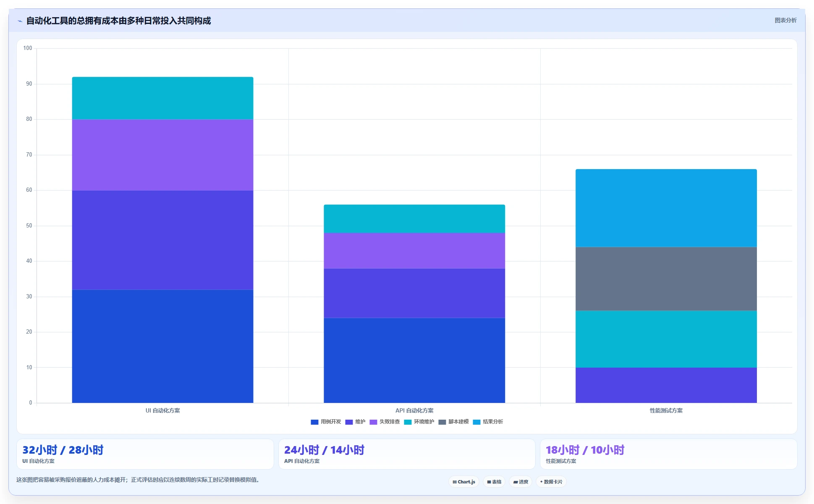
Task: Toggle the 维护 legend entry
Action: [355, 422]
